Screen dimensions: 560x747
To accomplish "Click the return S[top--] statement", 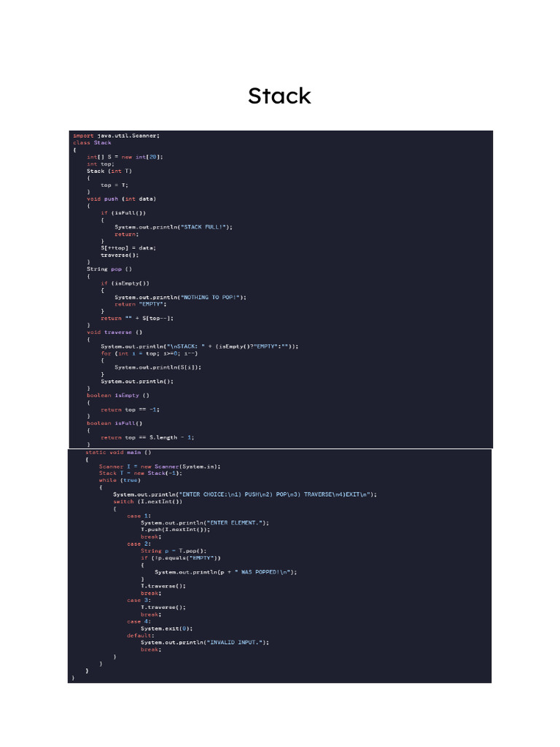I will pos(136,318).
